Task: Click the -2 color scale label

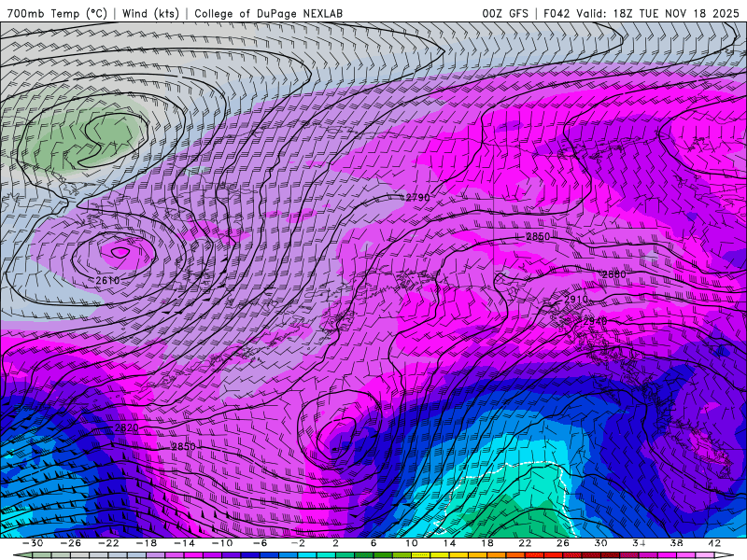Action: pos(297,543)
